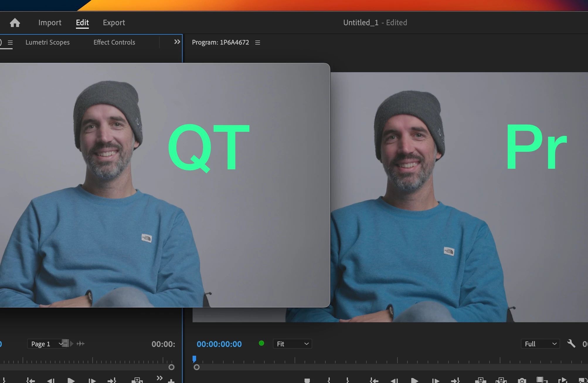Add a marker in Program monitor

(x=307, y=380)
